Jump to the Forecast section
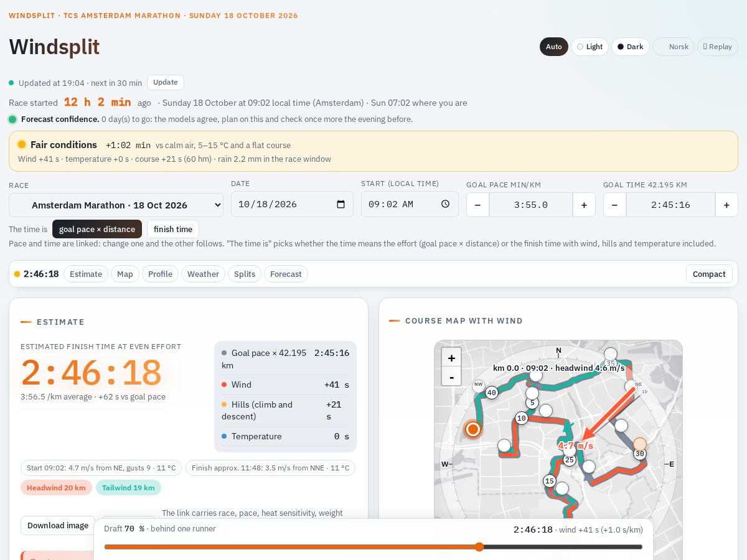This screenshot has height=560, width=747. [x=286, y=274]
